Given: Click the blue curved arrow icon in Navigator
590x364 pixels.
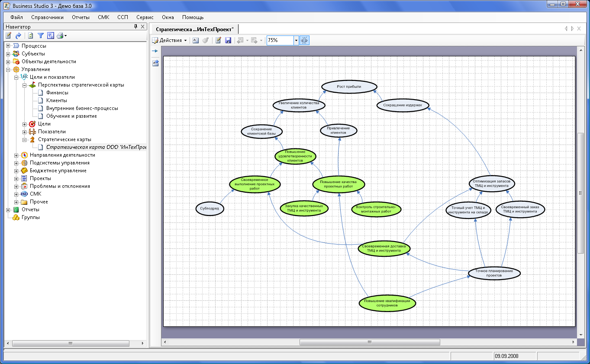Looking at the screenshot, I should [18, 36].
